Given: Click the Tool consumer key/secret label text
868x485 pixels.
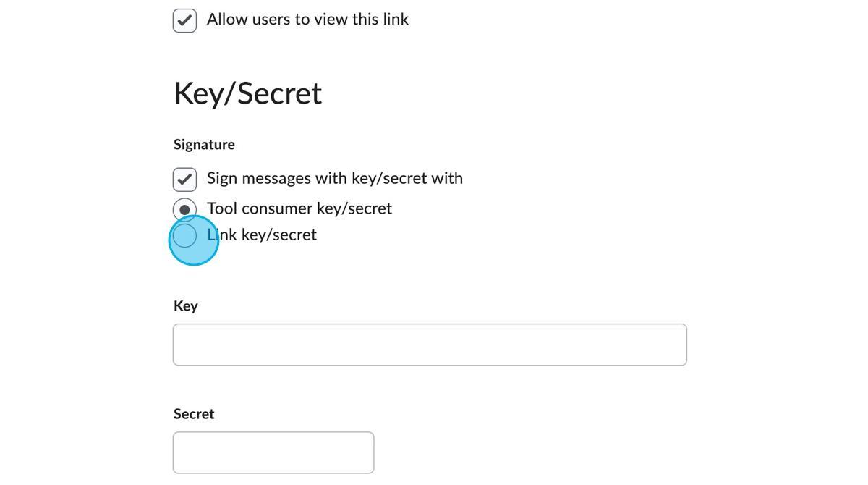Looking at the screenshot, I should pyautogui.click(x=299, y=208).
